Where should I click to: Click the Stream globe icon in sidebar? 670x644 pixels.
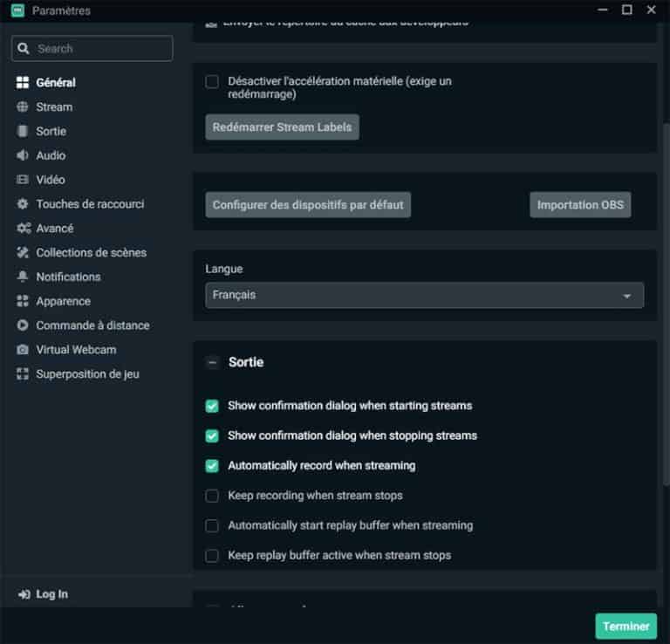23,107
